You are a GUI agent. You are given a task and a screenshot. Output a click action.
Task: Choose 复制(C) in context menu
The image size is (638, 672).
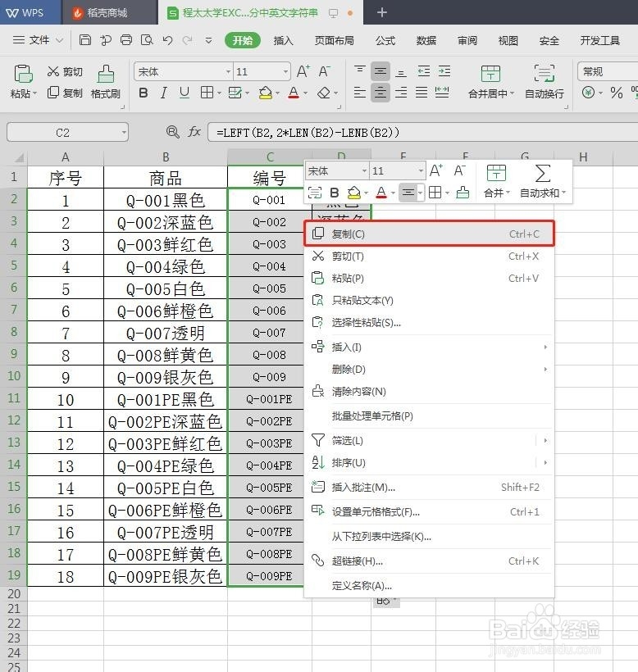coord(429,234)
